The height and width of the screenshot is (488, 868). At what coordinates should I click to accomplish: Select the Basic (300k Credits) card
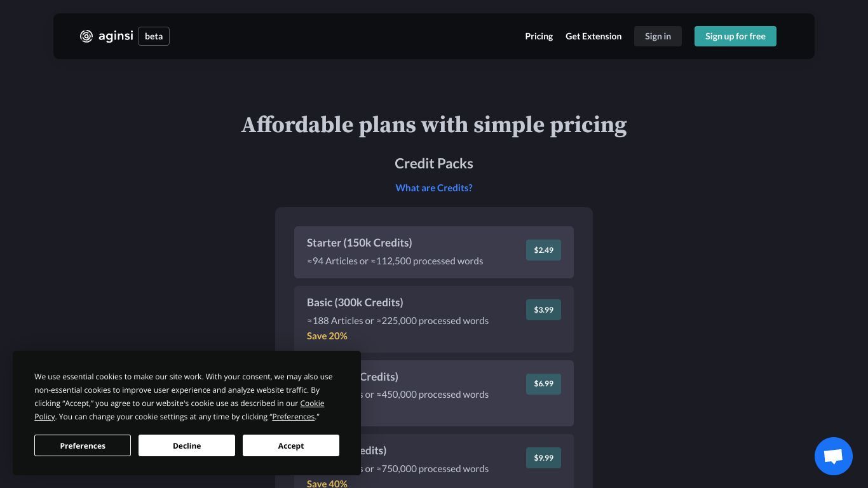coord(434,320)
